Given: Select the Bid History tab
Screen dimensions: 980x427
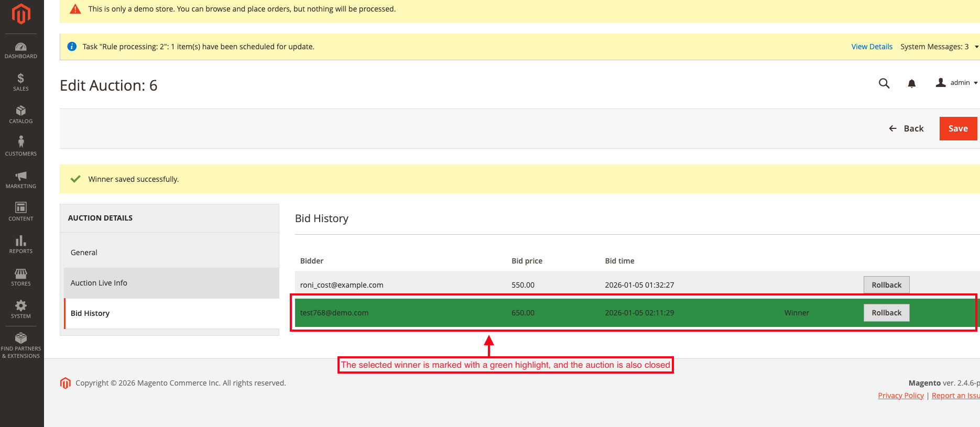Looking at the screenshot, I should coord(90,313).
